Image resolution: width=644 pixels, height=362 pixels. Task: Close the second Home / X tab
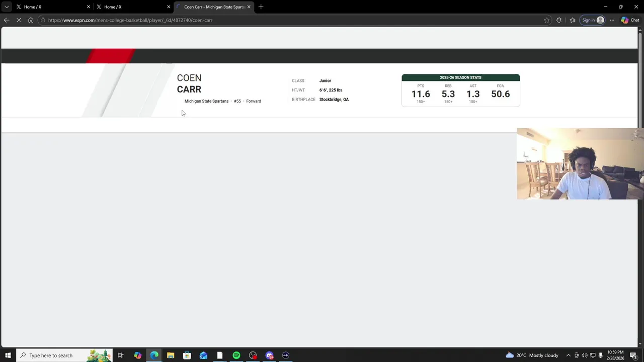169,7
